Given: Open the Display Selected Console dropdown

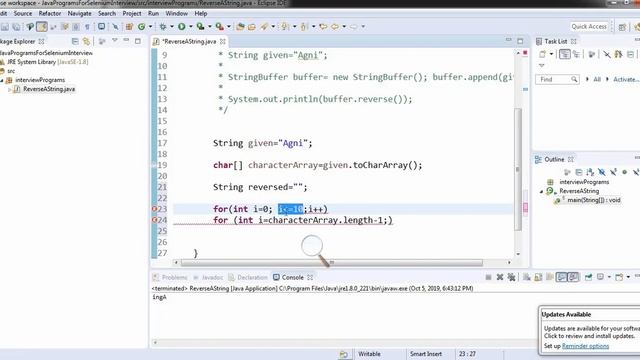Looking at the screenshot, I should point(609,277).
